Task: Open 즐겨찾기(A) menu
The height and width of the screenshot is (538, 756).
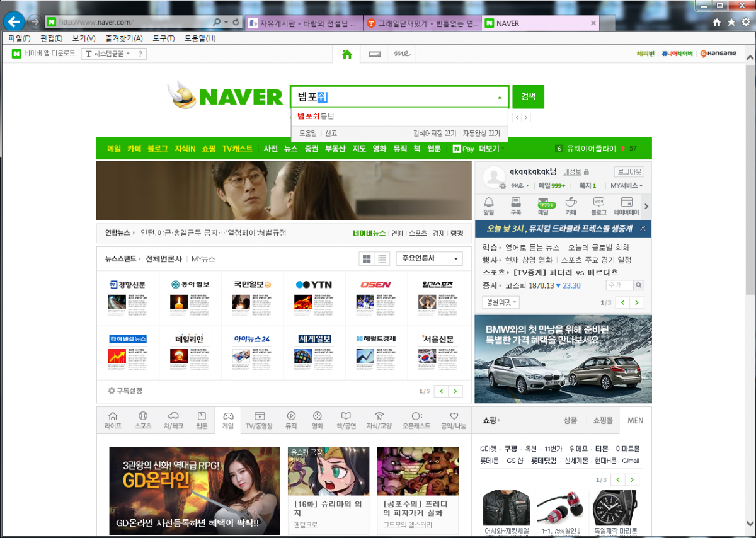Action: [x=124, y=38]
